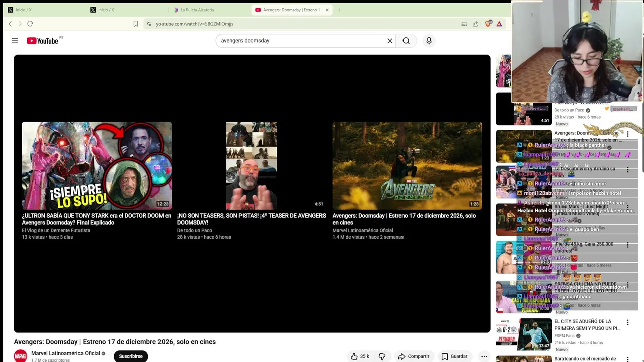Bookmark this page using the bookmark icon
Image resolution: width=644 pixels, height=362 pixels.
[x=136, y=24]
